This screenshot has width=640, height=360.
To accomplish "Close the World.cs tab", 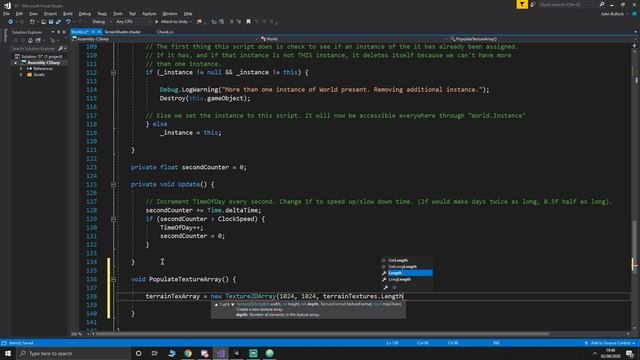I will point(99,31).
